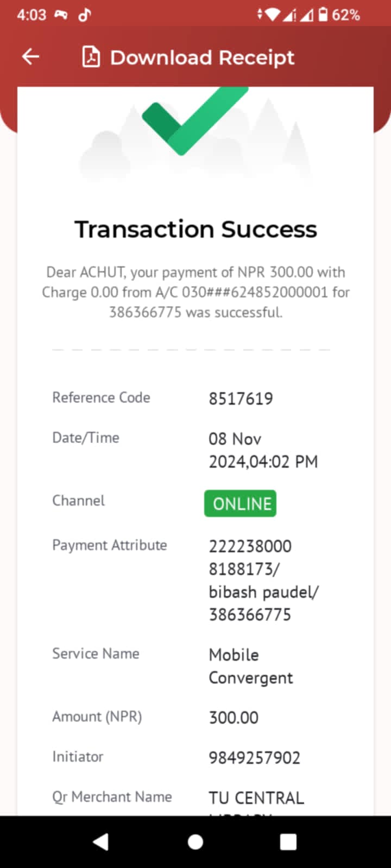The image size is (391, 868).
Task: Tap the TU CENTRAL merchant name
Action: point(256,798)
